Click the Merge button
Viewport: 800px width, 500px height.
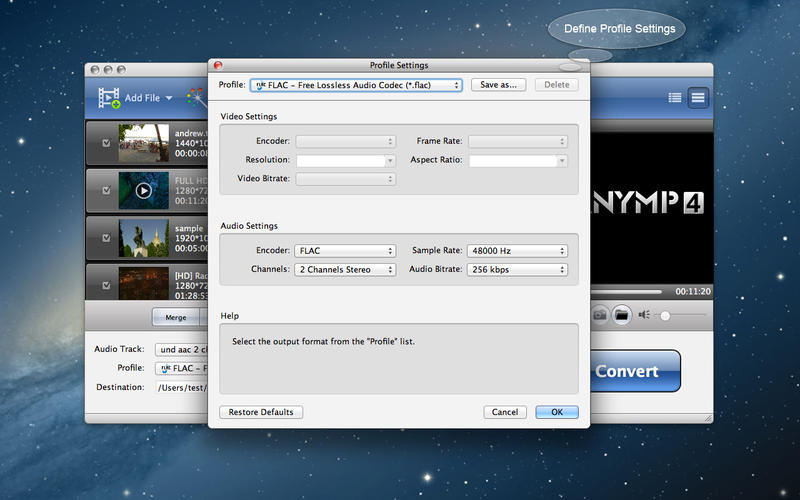(176, 317)
